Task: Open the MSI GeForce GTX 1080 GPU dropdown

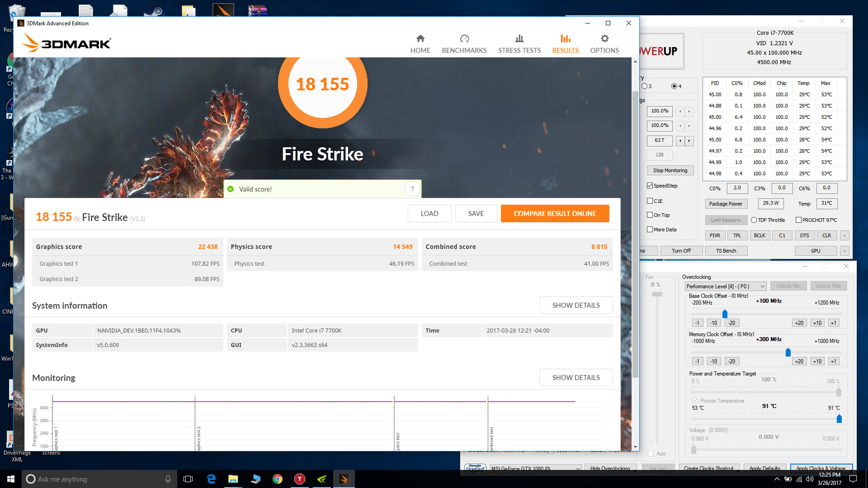Action: tap(535, 468)
